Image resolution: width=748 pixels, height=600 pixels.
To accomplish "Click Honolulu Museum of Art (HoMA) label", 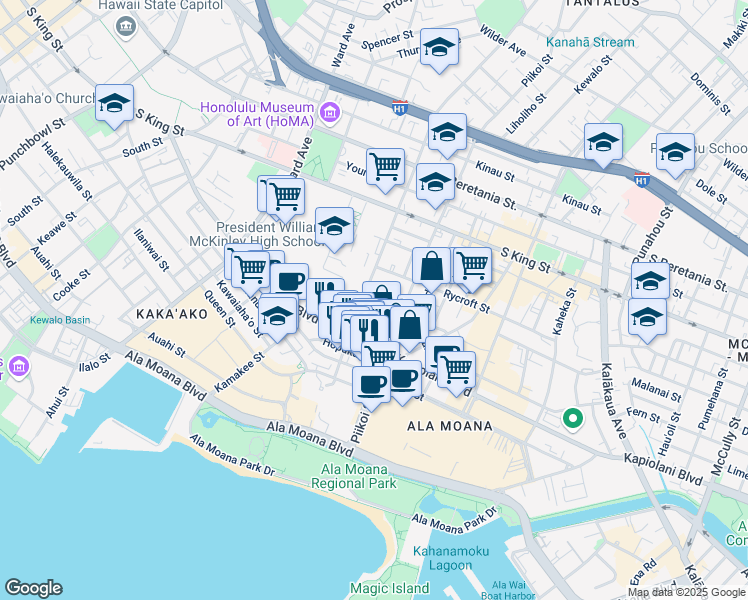I will coord(257,114).
